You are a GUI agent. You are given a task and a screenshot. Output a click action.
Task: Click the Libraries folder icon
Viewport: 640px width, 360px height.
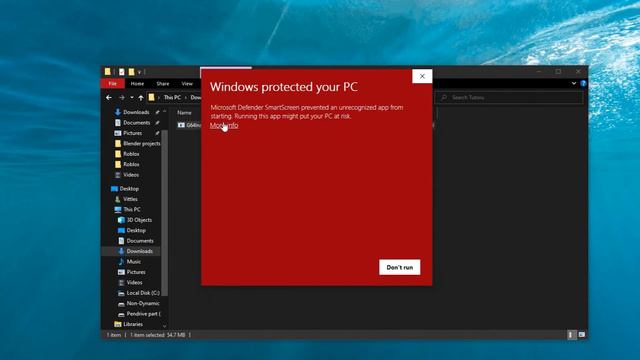point(118,324)
